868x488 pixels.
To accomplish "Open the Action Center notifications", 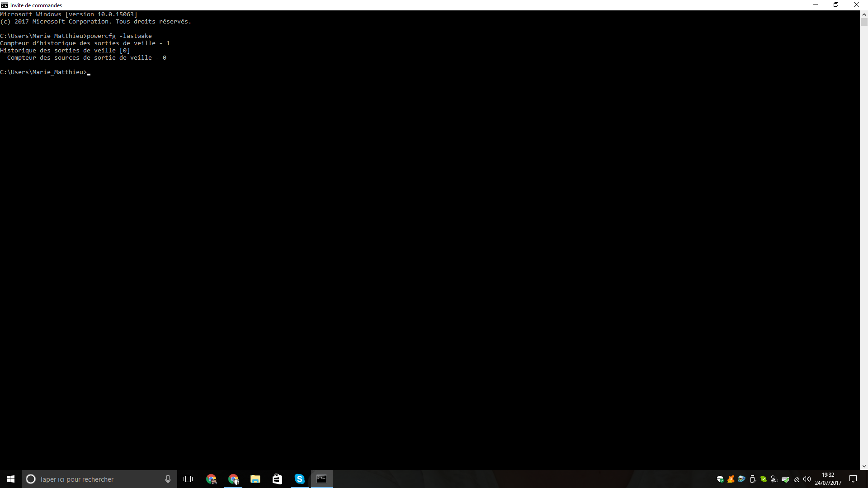I will coord(853,479).
